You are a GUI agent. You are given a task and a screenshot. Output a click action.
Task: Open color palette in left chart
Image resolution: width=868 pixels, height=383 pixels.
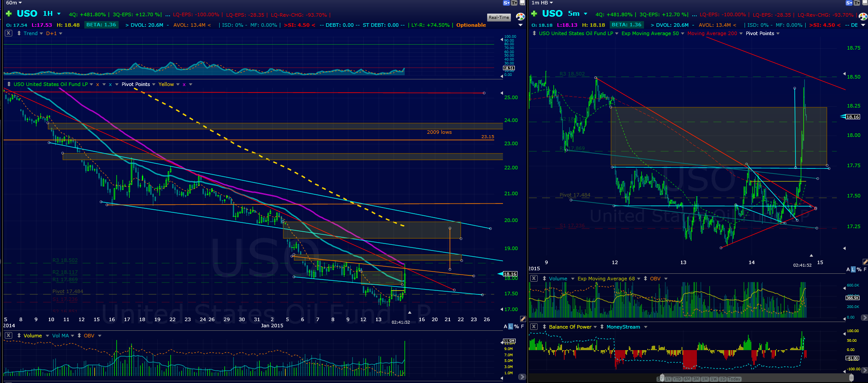(x=521, y=17)
